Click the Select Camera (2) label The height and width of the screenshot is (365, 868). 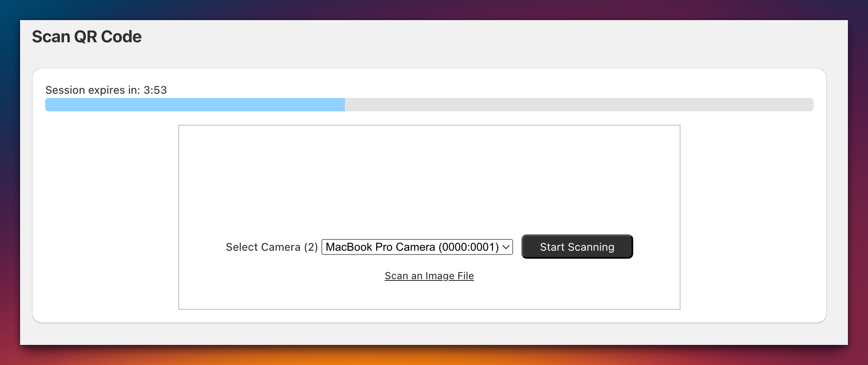271,247
